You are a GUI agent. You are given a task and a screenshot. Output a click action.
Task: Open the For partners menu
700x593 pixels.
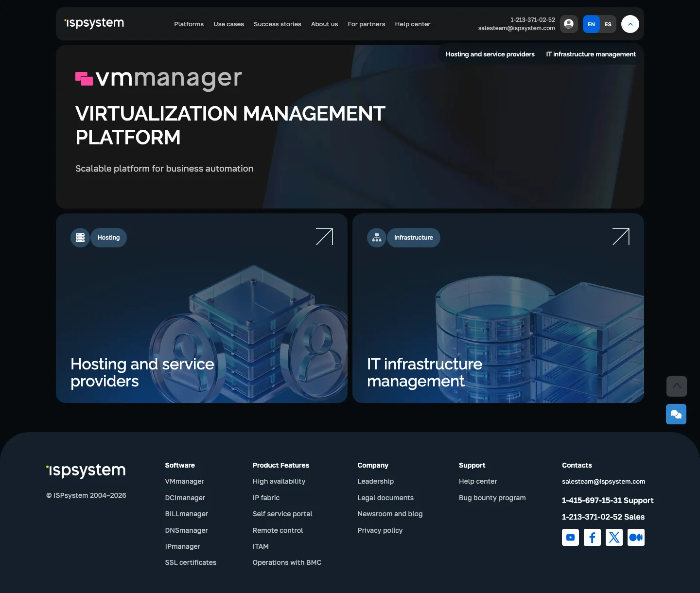pos(367,24)
